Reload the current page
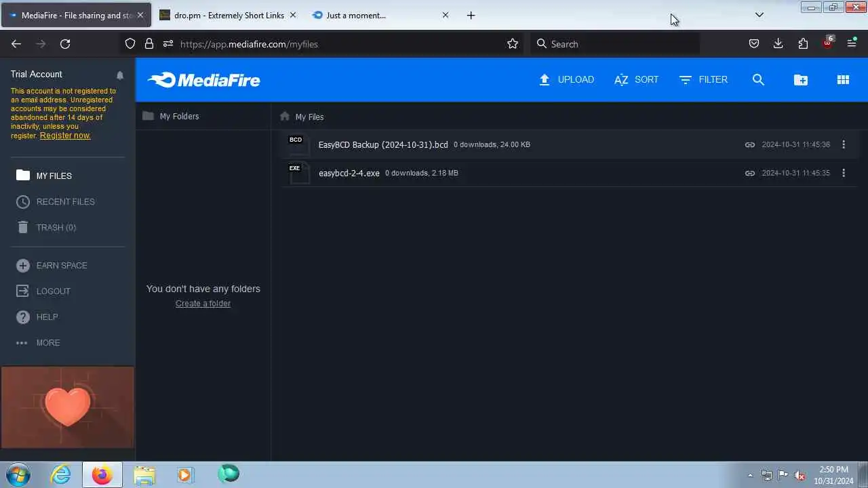 pyautogui.click(x=65, y=43)
